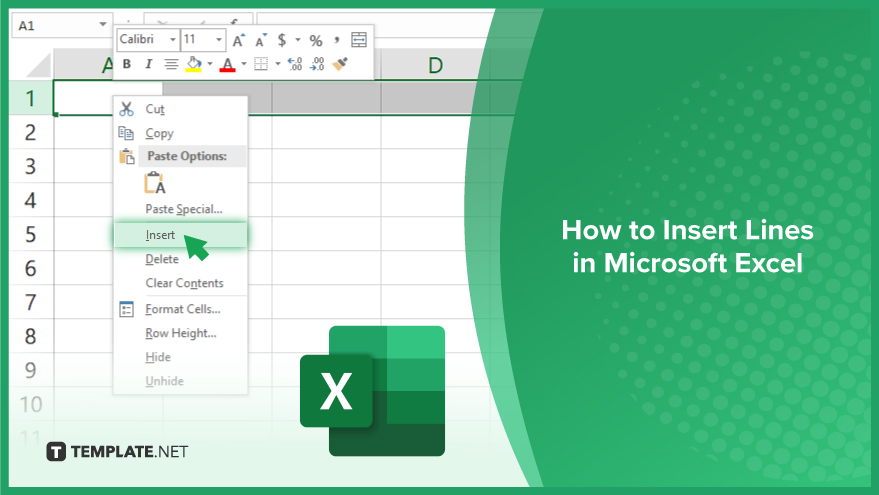879x495 pixels.
Task: Apply Accounting Number Format dollar icon
Action: 282,40
